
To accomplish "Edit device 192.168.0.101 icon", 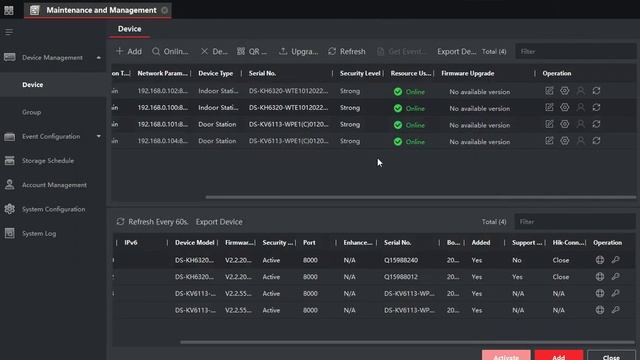I will pyautogui.click(x=549, y=124).
